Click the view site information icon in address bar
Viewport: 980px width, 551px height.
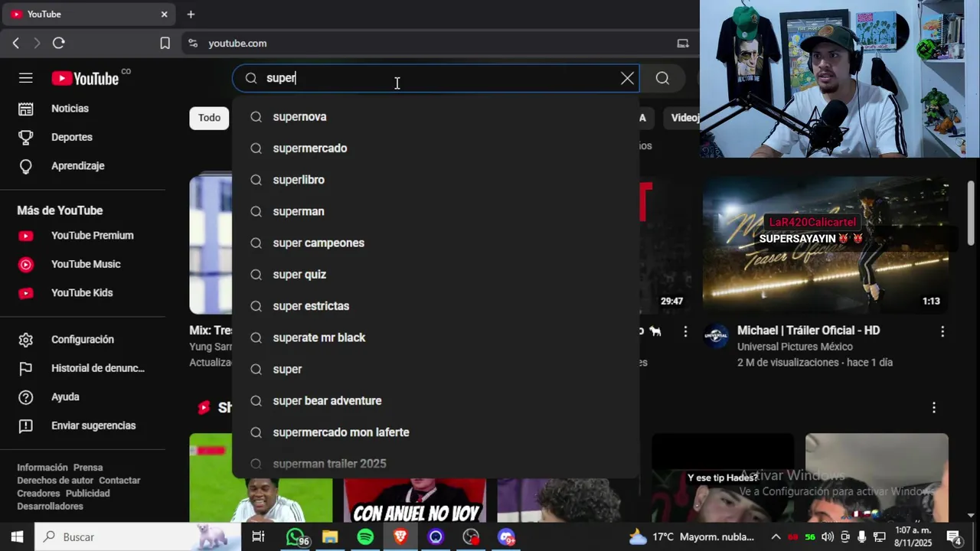(x=193, y=44)
